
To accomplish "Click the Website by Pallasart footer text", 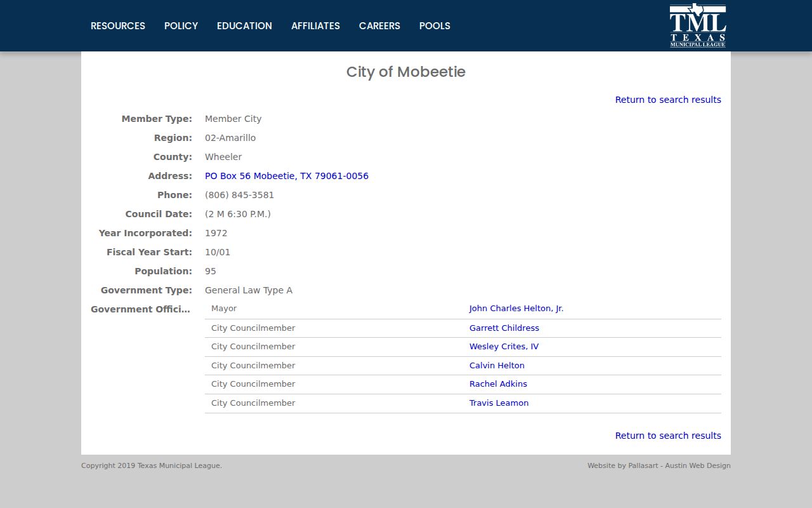I will pyautogui.click(x=659, y=465).
